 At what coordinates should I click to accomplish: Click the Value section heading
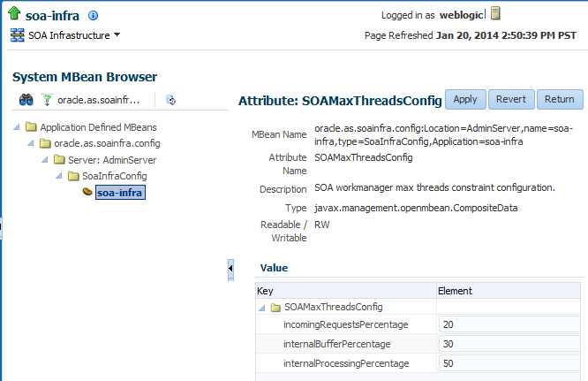274,268
